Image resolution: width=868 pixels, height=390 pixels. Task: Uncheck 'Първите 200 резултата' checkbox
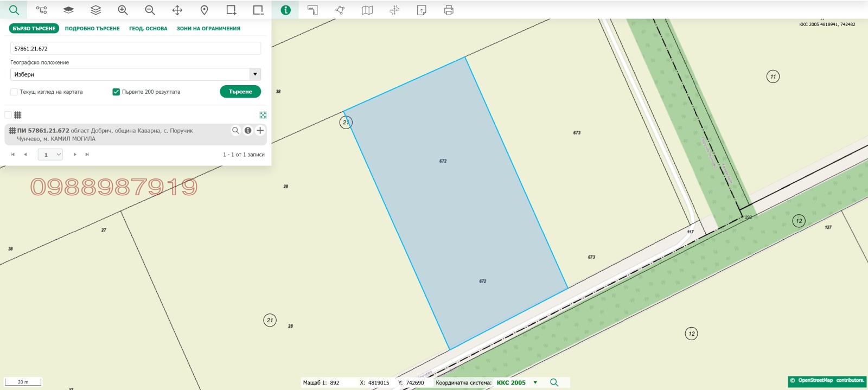[x=116, y=92]
